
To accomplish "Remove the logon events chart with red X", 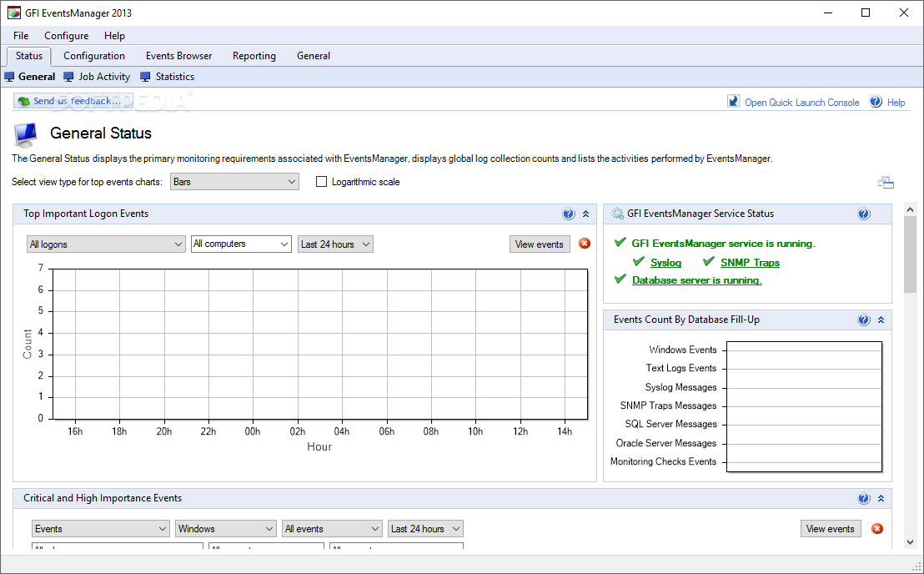I will (x=585, y=244).
